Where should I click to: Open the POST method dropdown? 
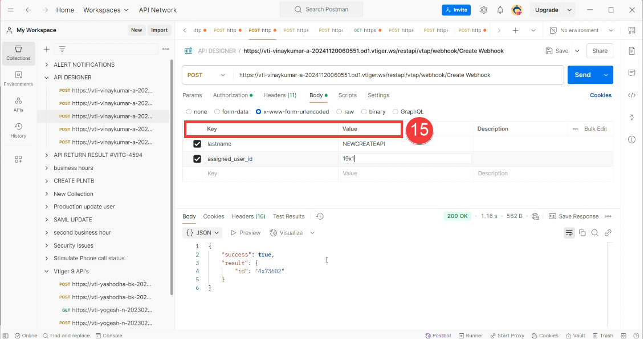pyautogui.click(x=206, y=75)
